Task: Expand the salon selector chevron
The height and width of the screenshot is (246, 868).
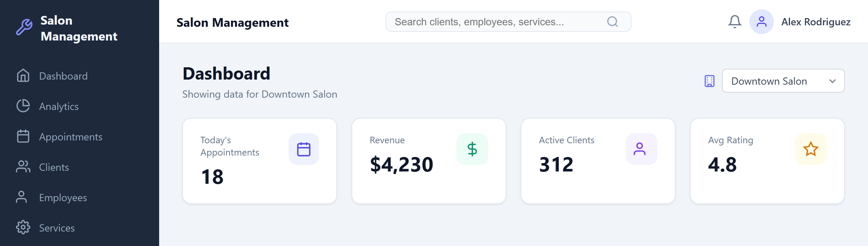Action: point(832,81)
